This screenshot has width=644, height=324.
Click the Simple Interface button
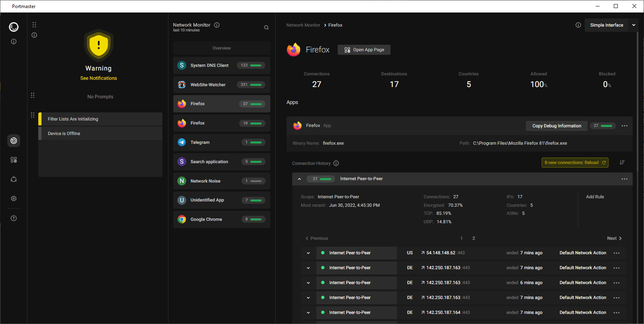pos(607,25)
